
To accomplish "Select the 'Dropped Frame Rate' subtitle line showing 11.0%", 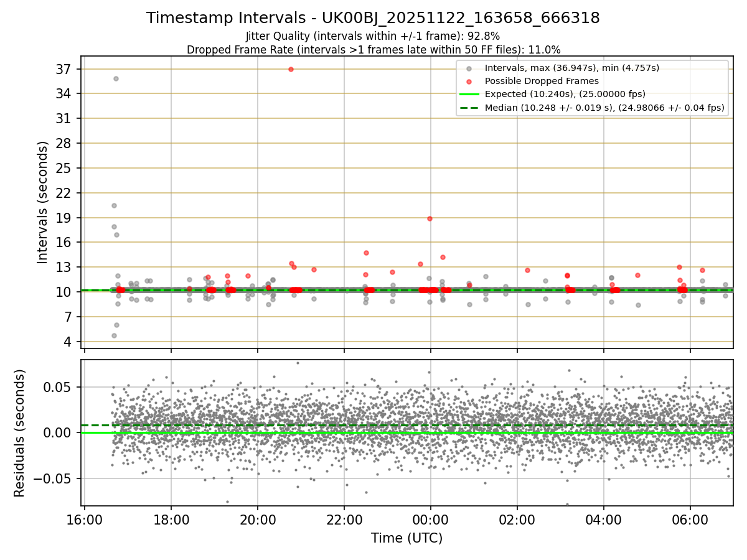I will pyautogui.click(x=374, y=49).
